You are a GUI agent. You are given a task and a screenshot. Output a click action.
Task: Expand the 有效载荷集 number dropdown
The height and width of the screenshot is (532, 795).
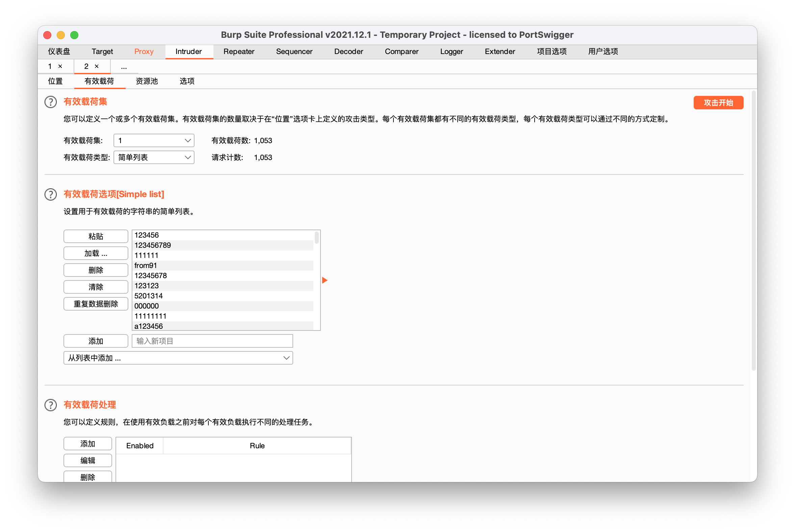click(x=154, y=140)
